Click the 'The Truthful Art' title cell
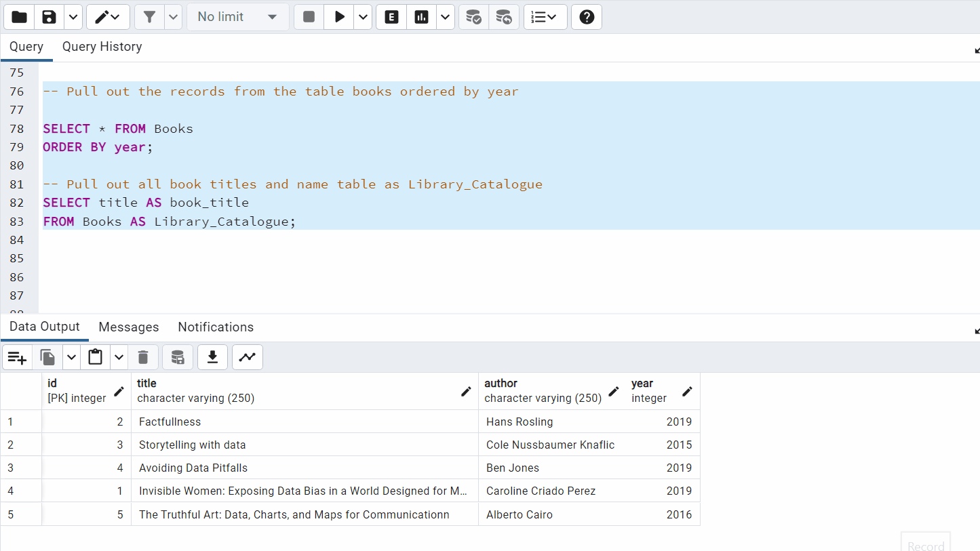This screenshot has width=980, height=551. click(305, 514)
